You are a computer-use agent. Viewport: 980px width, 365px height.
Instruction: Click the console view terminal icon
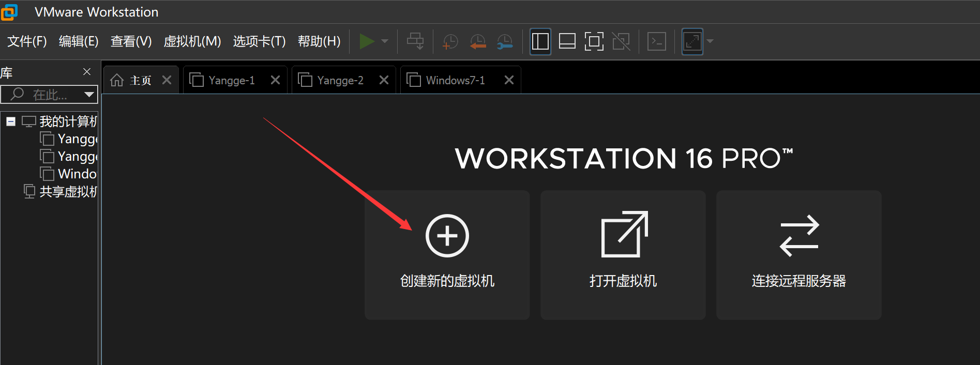click(657, 41)
